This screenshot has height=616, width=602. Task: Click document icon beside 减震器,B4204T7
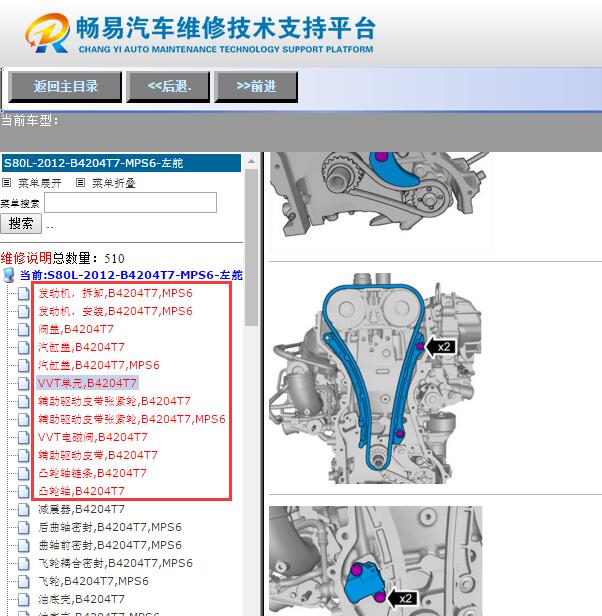[24, 510]
